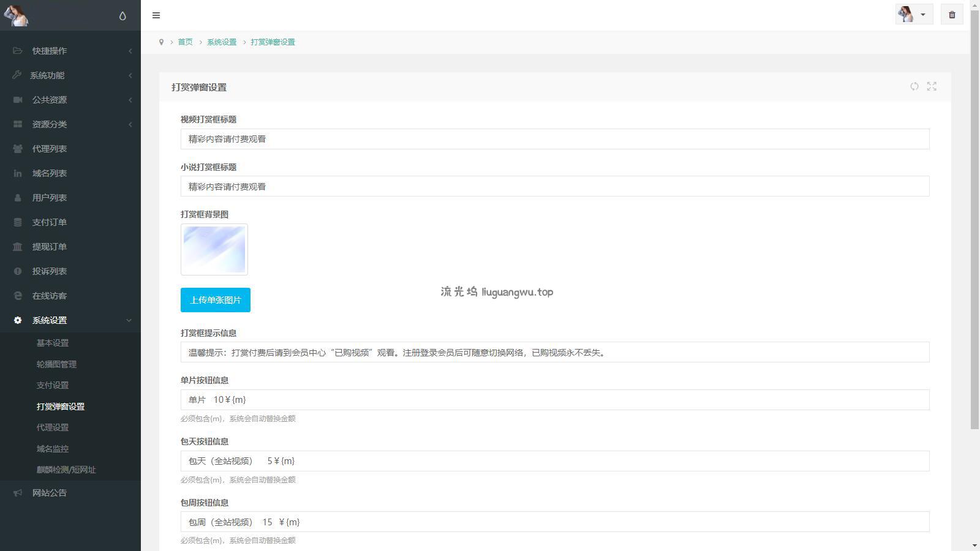
Task: Click the page vertical scrollbar
Action: pyautogui.click(x=974, y=214)
